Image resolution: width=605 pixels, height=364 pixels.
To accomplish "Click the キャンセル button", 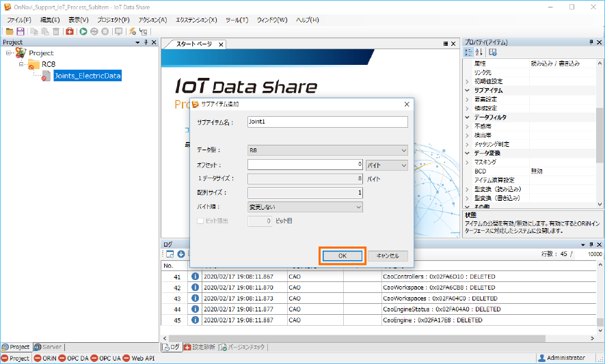I will (x=388, y=255).
